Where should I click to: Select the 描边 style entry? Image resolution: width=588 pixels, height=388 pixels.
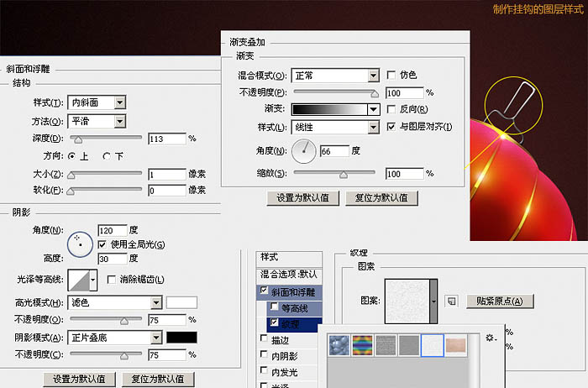click(x=280, y=340)
